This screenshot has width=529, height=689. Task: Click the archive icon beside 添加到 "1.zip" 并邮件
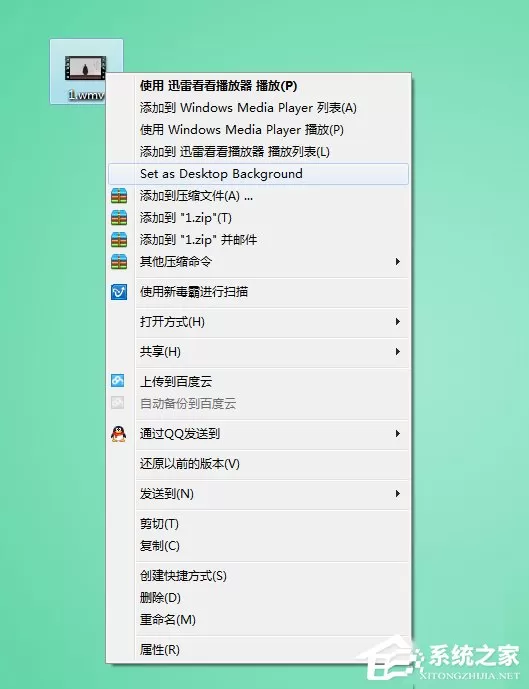tap(119, 239)
